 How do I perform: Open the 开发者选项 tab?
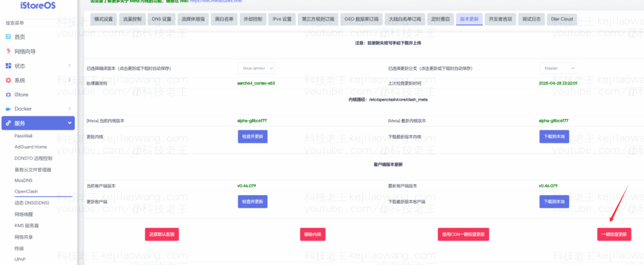pyautogui.click(x=500, y=20)
